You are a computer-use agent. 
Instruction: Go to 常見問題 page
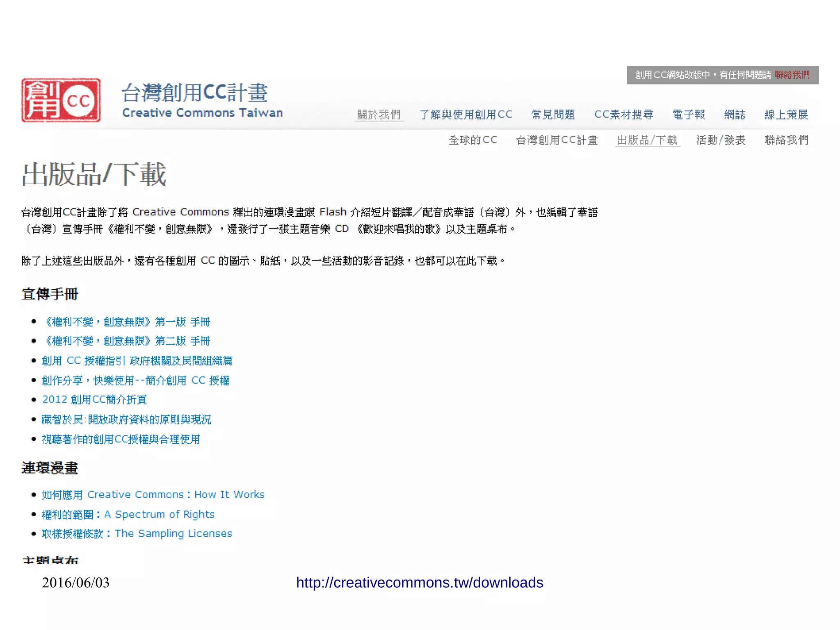(x=553, y=115)
